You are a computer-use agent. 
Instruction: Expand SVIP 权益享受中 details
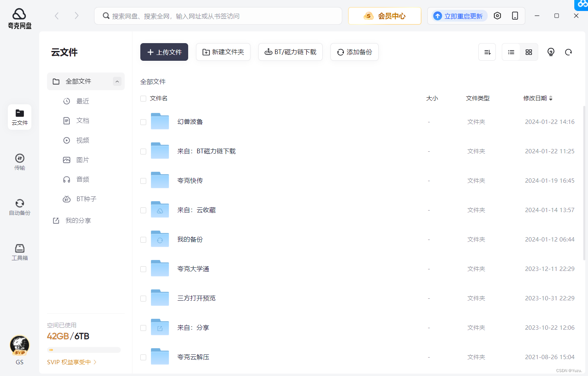(71, 362)
